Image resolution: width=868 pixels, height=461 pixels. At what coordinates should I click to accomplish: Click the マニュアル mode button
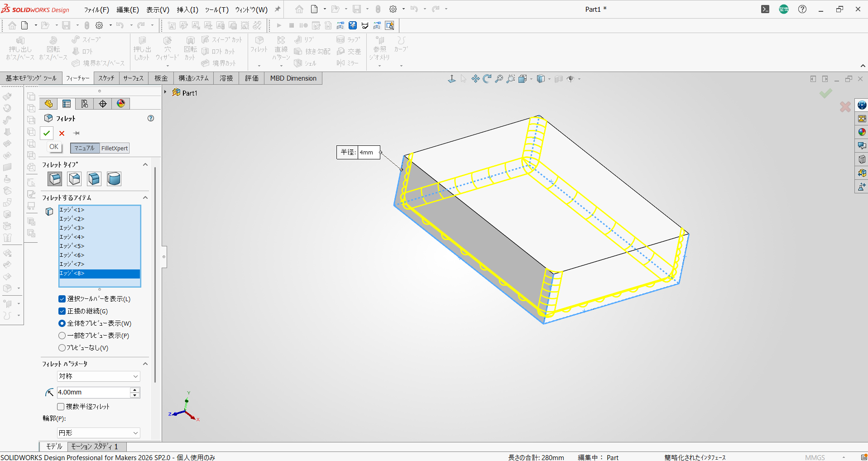[x=85, y=148]
